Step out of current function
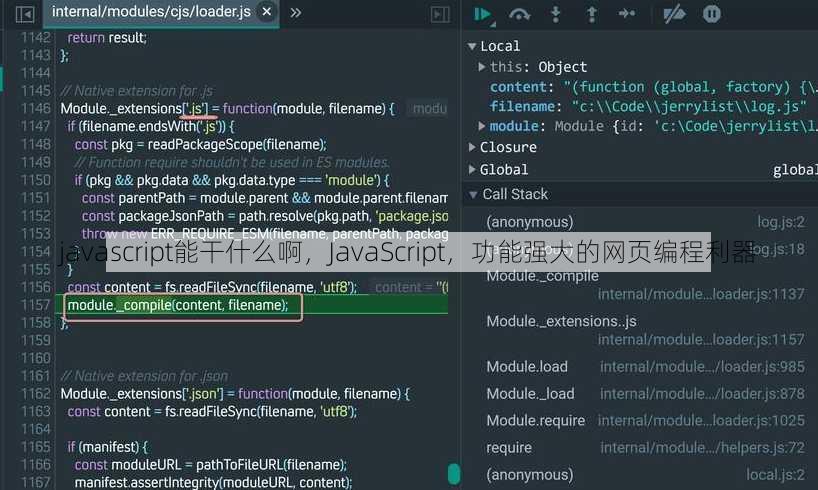The width and height of the screenshot is (818, 490). (x=591, y=14)
